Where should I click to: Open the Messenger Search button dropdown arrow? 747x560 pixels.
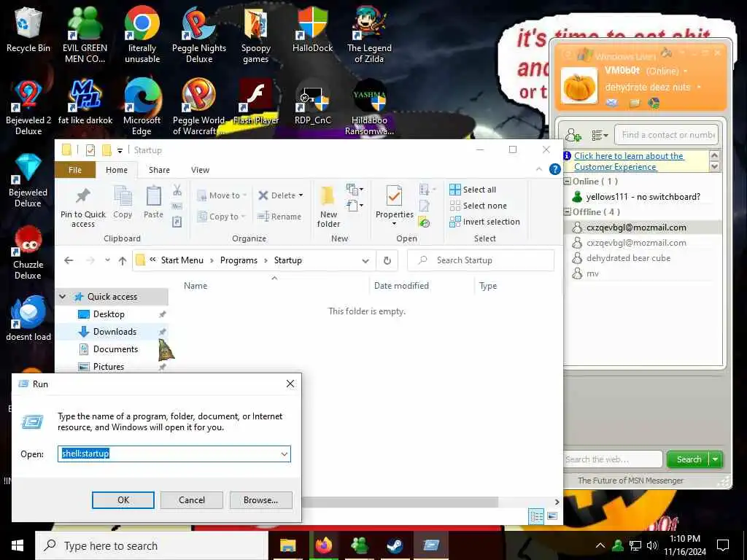715,459
